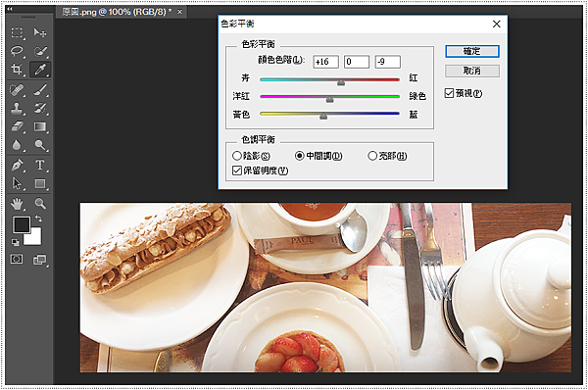Select the Eyedropper tool
Image resolution: width=588 pixels, height=390 pixels.
(40, 70)
